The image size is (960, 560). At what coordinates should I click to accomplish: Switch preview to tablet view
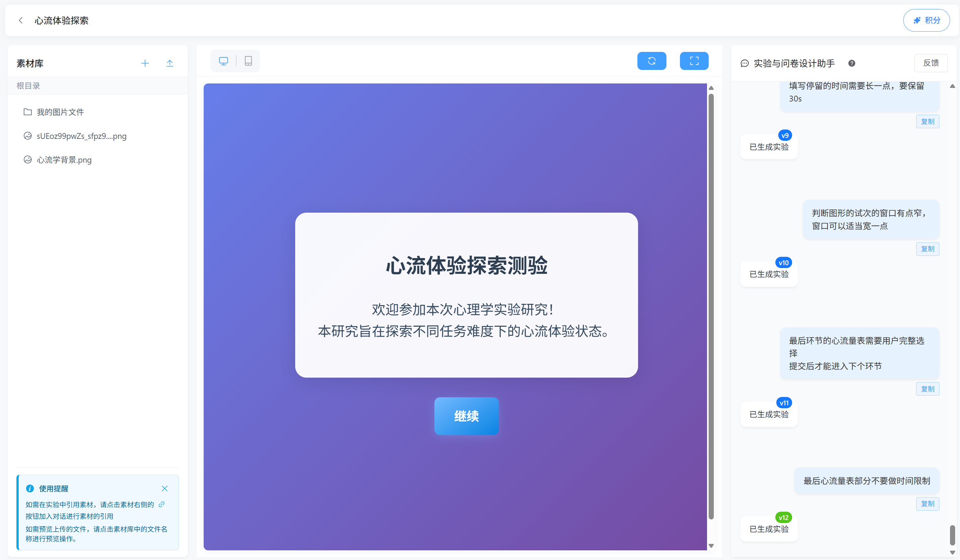click(x=248, y=61)
